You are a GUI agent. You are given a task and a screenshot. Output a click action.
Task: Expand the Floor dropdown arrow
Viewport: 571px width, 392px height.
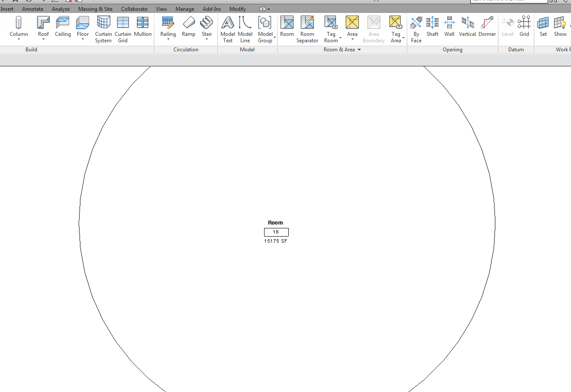[x=83, y=39]
